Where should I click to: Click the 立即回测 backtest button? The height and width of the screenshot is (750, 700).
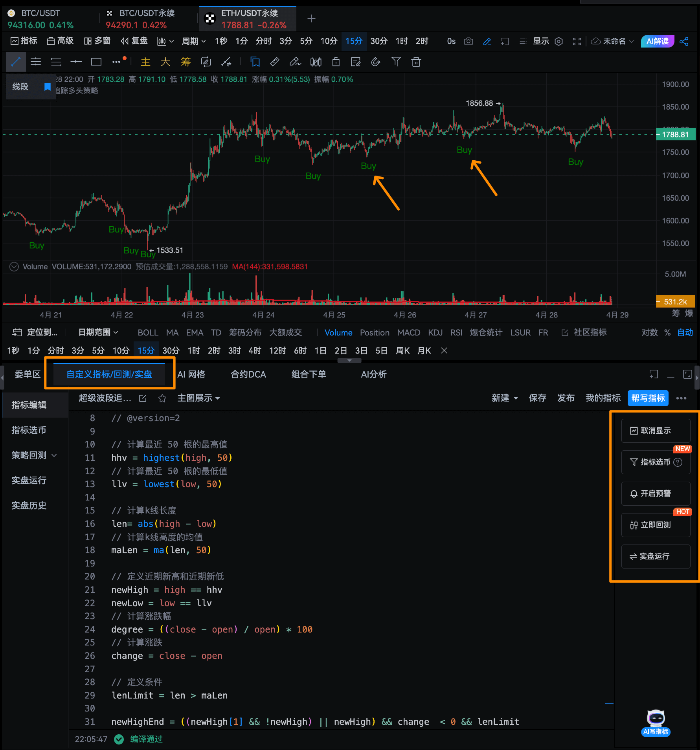(x=655, y=525)
